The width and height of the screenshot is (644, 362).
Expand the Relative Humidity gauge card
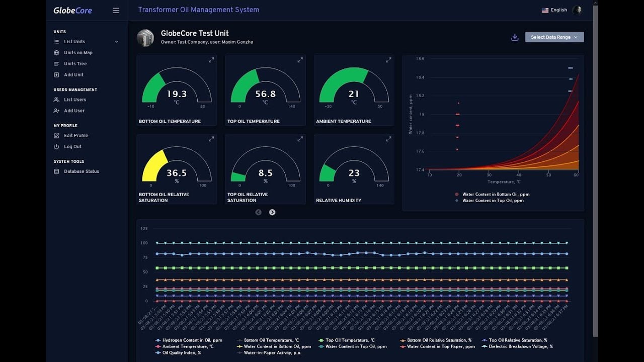click(x=388, y=139)
